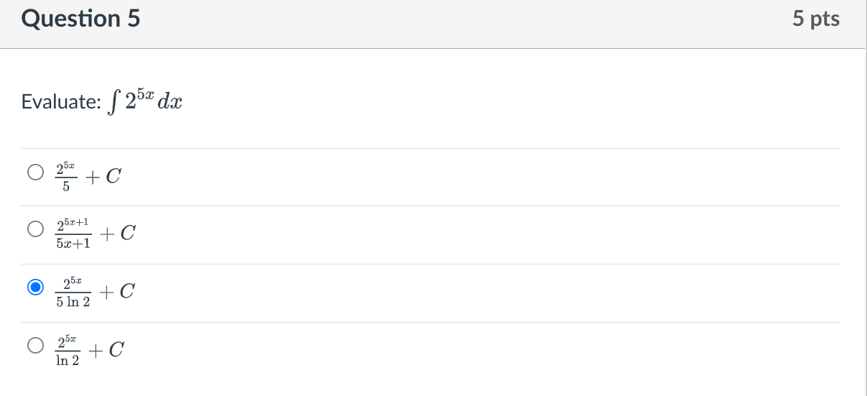Click the word 'Evaluate:' in the prompt
The image size is (868, 396).
[x=61, y=102]
